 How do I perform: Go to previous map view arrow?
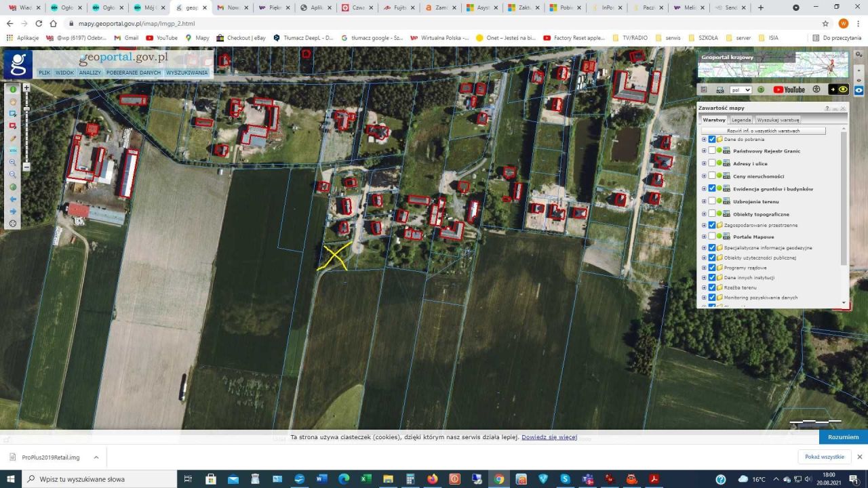[13, 199]
